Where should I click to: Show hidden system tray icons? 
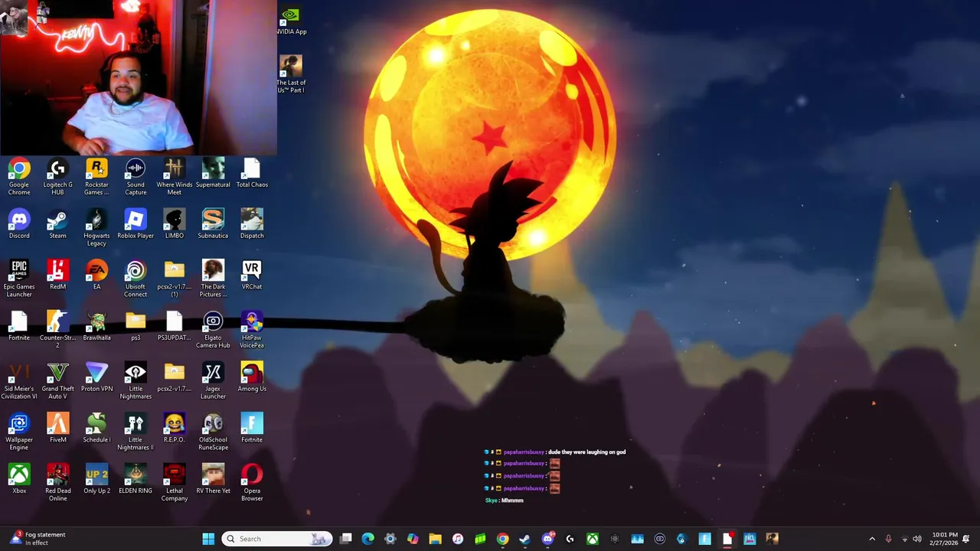(872, 539)
